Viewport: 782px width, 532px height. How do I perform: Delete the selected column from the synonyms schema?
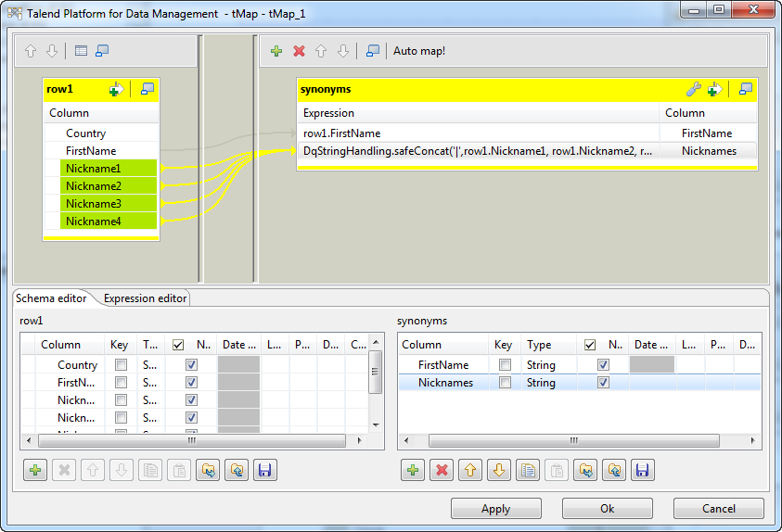pyautogui.click(x=442, y=470)
